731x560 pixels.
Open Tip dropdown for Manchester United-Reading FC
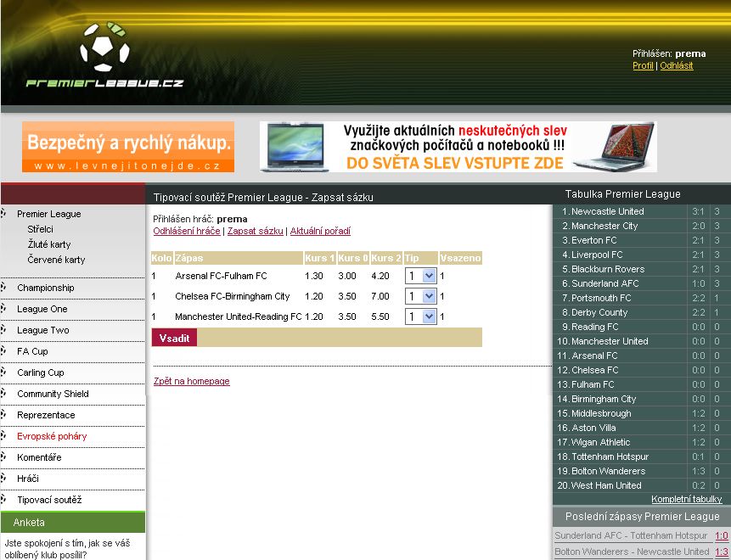[420, 316]
